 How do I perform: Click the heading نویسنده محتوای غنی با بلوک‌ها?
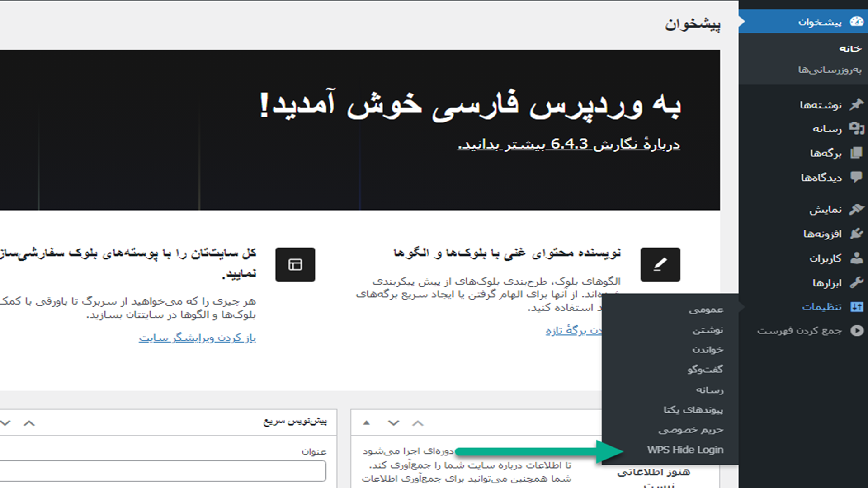(507, 253)
